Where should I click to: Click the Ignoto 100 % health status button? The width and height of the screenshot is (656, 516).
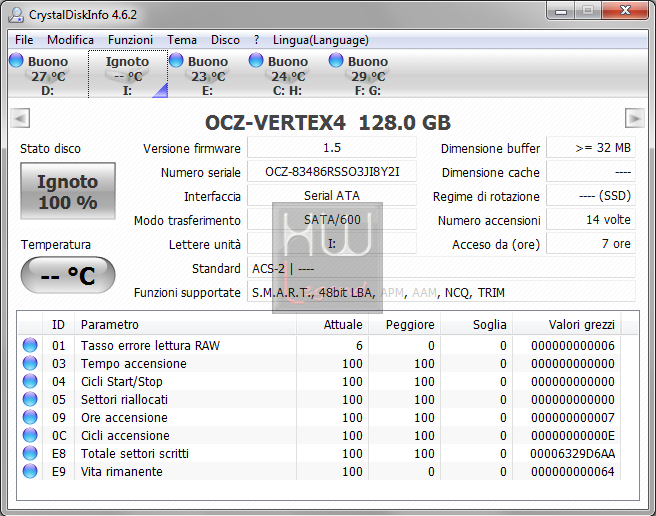(x=68, y=191)
